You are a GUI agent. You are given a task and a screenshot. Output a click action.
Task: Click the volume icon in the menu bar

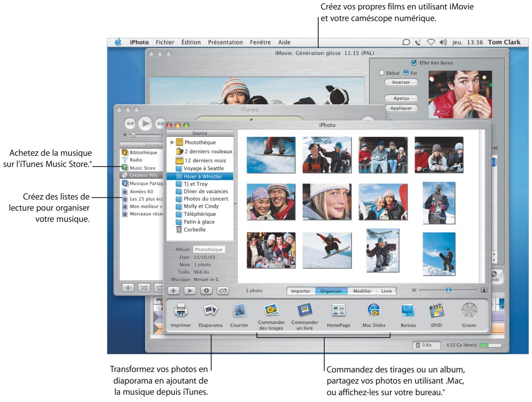point(444,42)
